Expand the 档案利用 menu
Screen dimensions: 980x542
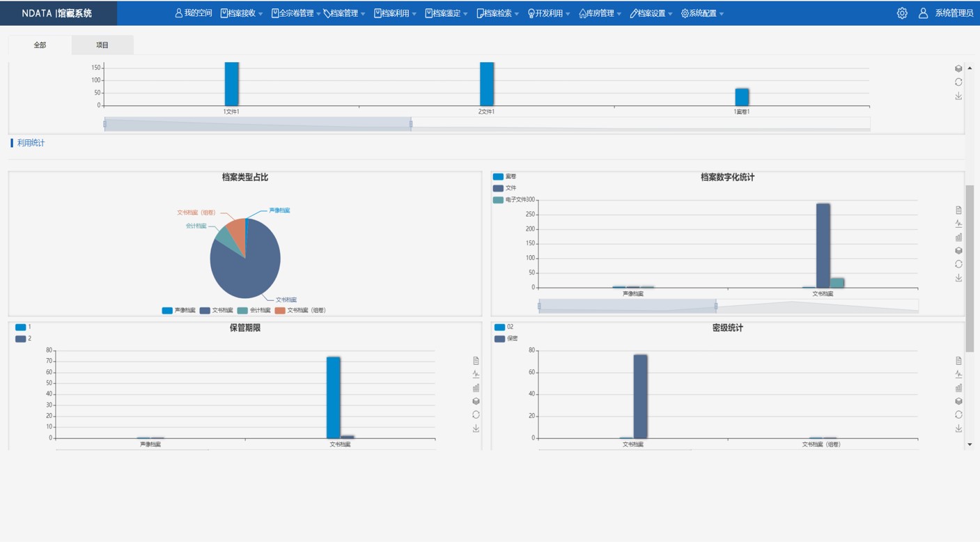click(x=395, y=13)
